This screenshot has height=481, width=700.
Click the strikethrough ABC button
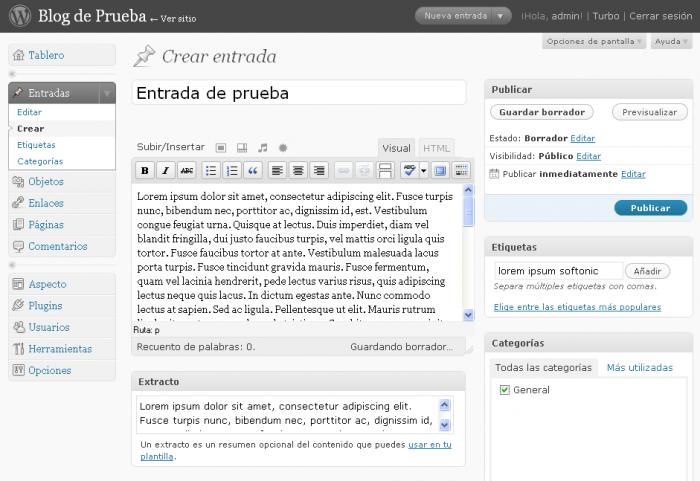click(x=186, y=170)
